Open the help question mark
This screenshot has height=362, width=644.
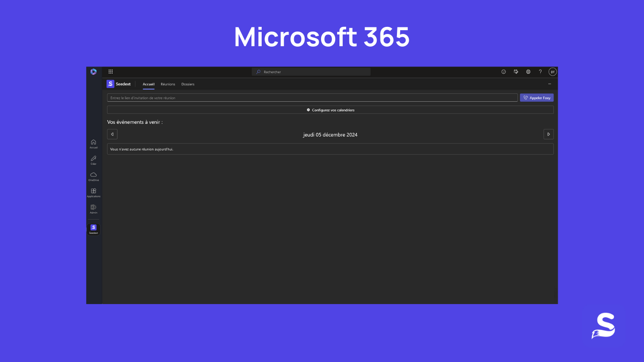pyautogui.click(x=540, y=72)
